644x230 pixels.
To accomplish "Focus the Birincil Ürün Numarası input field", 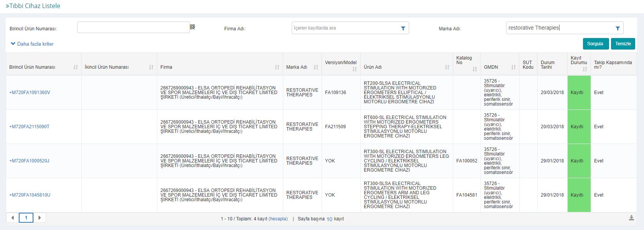I will [133, 27].
